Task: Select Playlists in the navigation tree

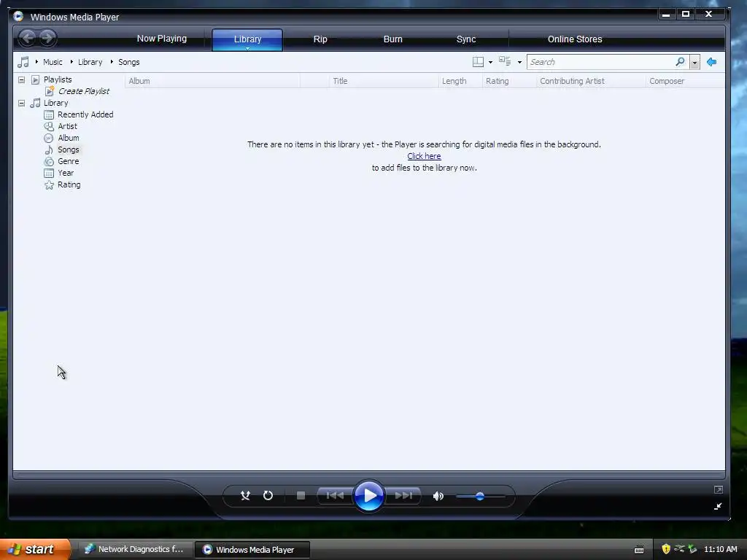Action: (58, 79)
